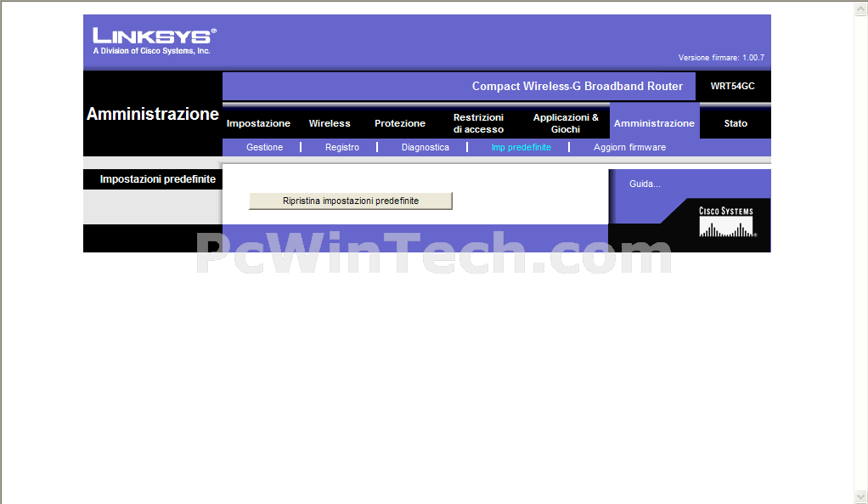Image resolution: width=868 pixels, height=504 pixels.
Task: Open the Guida... help link
Action: pyautogui.click(x=645, y=184)
